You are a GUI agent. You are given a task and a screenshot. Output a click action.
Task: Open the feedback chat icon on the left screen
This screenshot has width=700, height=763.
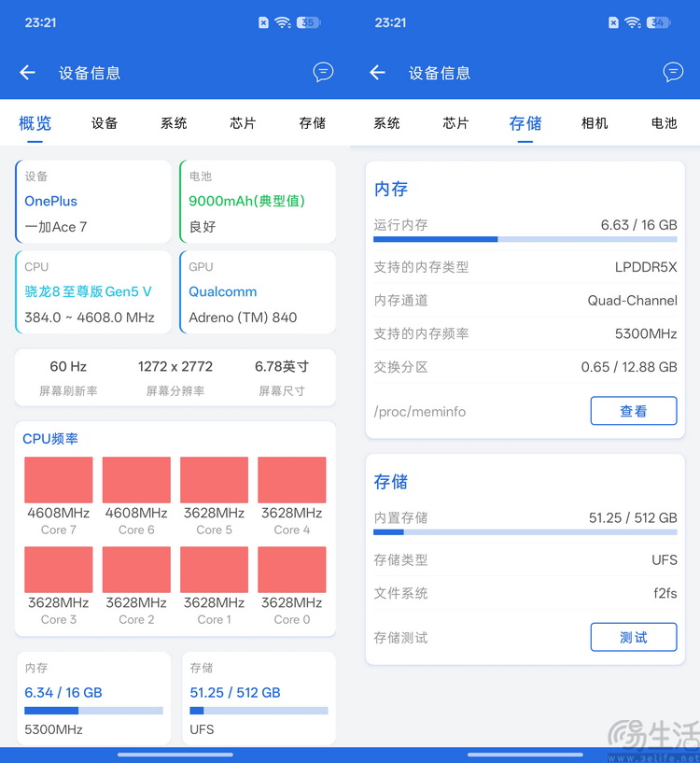coord(323,72)
